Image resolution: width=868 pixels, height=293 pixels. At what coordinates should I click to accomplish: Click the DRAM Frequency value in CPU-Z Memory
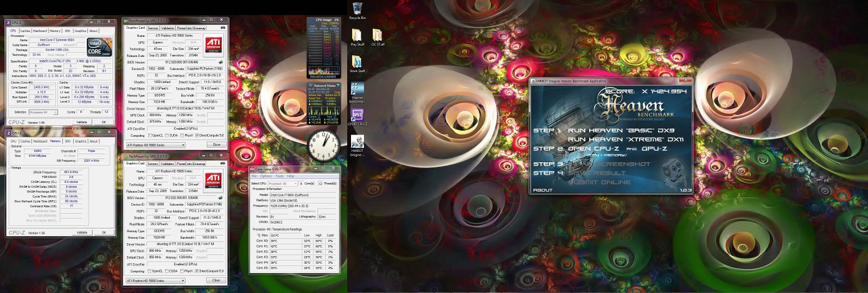point(72,172)
